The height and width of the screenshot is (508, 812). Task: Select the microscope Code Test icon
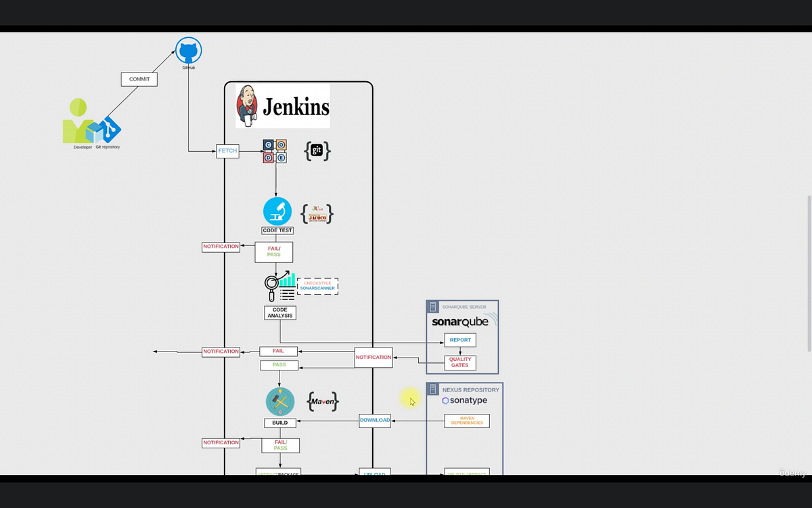click(x=276, y=211)
